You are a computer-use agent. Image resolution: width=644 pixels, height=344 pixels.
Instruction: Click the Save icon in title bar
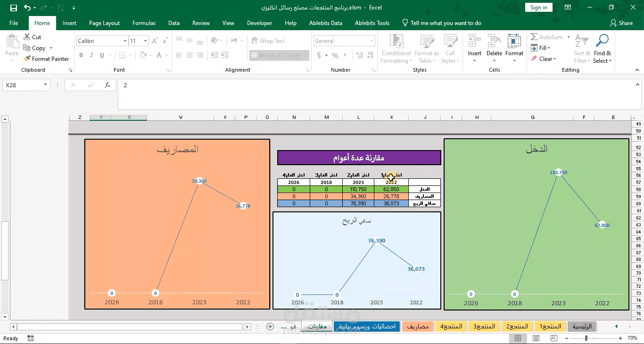pyautogui.click(x=14, y=8)
